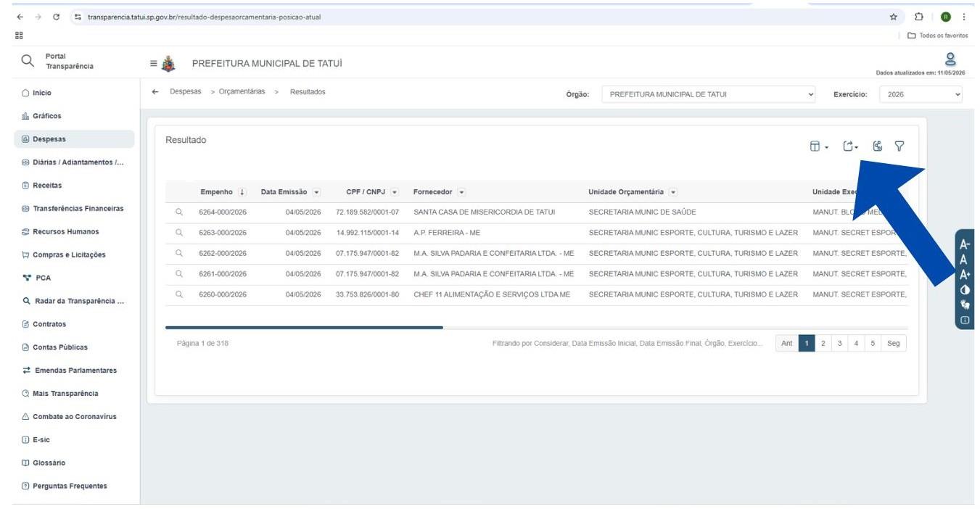
Task: Click the table horizontal scrollbar
Action: click(x=304, y=328)
